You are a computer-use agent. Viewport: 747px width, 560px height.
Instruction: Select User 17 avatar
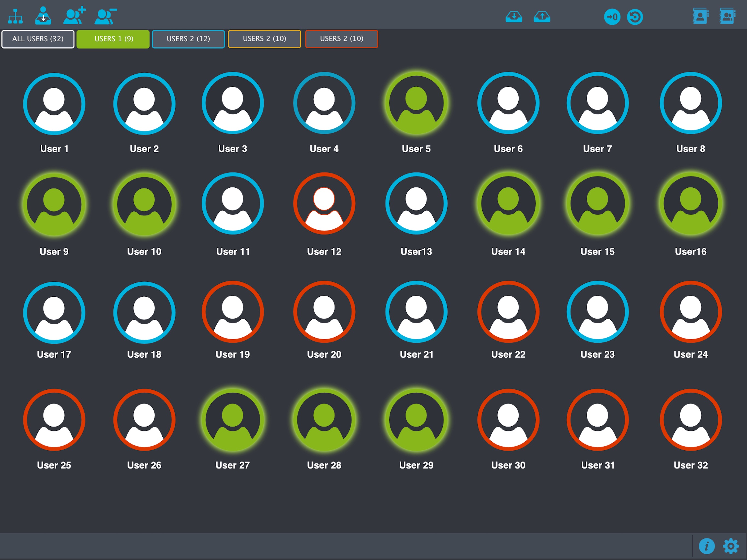click(x=54, y=313)
